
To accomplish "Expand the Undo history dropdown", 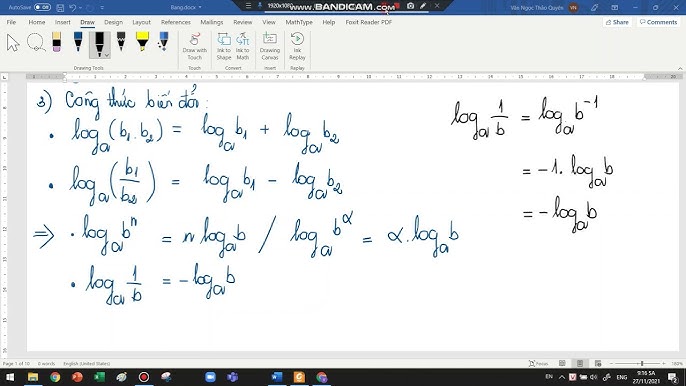I will 80,8.
